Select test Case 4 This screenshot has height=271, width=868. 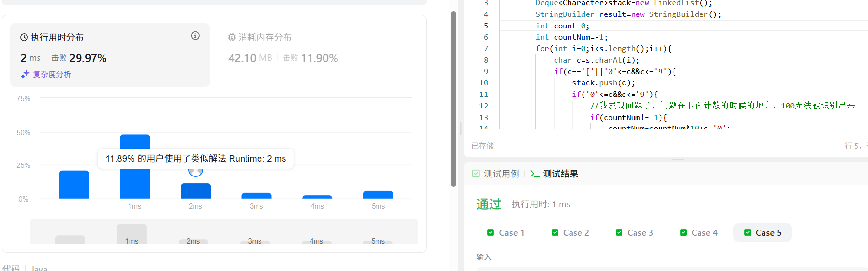tap(699, 233)
